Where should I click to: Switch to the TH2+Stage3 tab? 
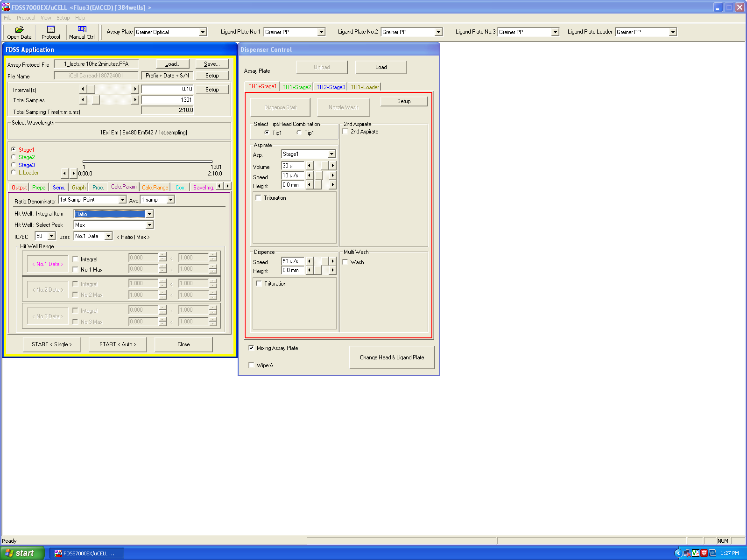331,87
